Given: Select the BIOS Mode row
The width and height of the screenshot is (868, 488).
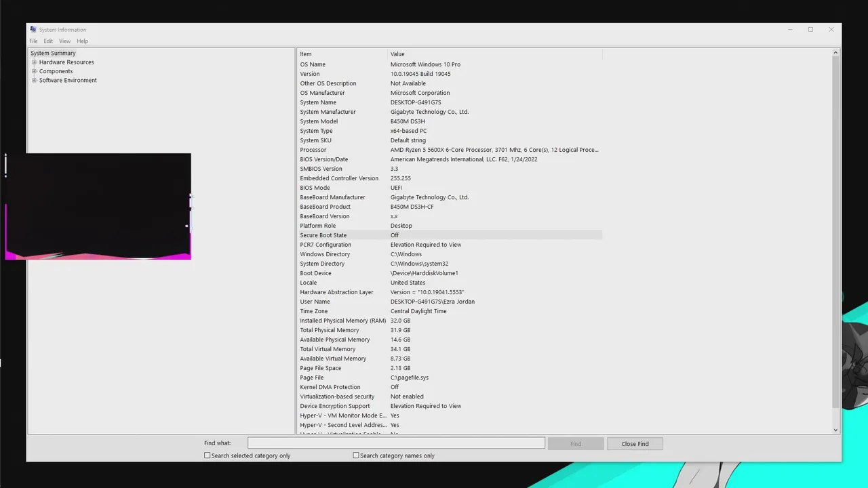Looking at the screenshot, I should (450, 188).
